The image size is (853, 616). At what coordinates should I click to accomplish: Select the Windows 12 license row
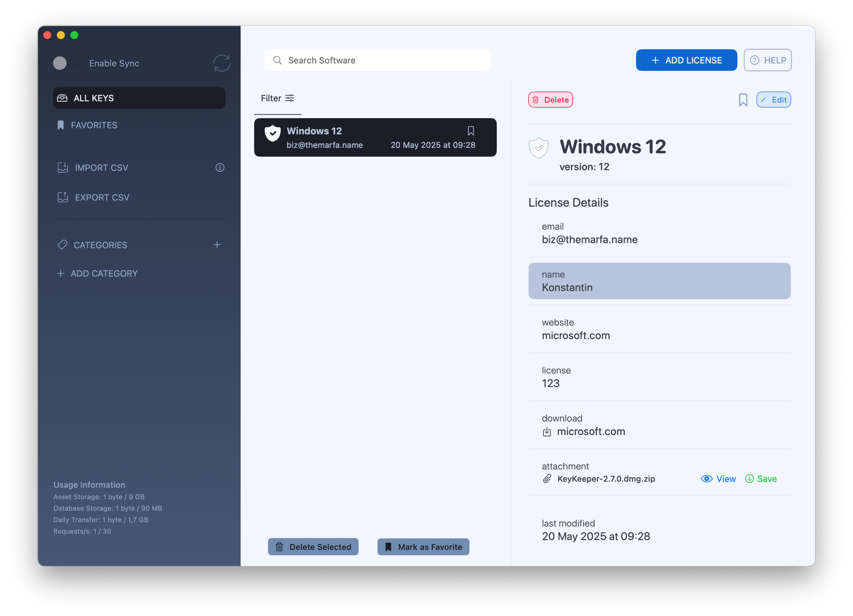pos(375,137)
